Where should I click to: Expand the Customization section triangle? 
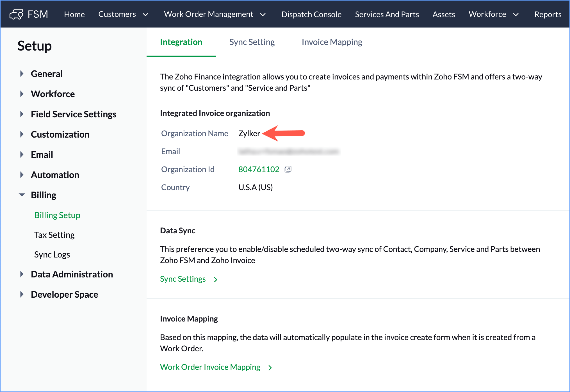[x=22, y=135]
